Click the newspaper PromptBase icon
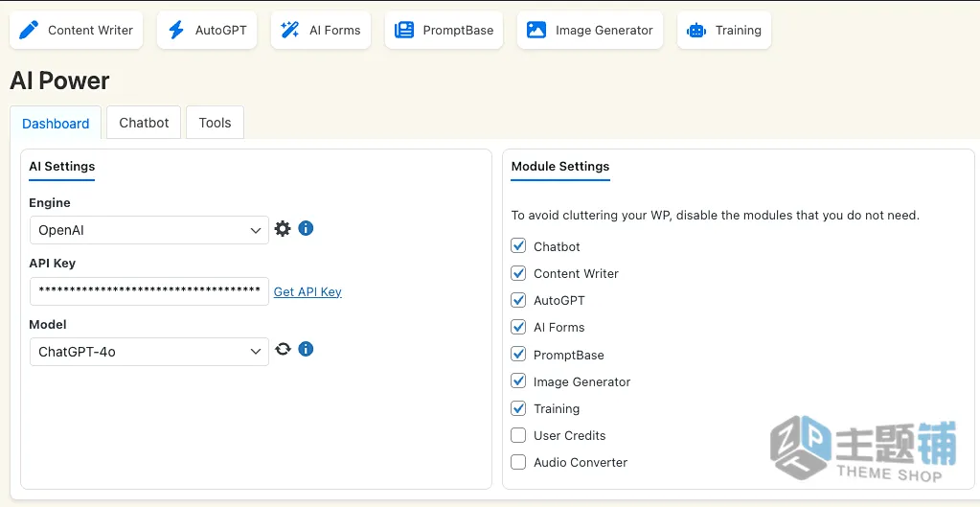 (404, 30)
